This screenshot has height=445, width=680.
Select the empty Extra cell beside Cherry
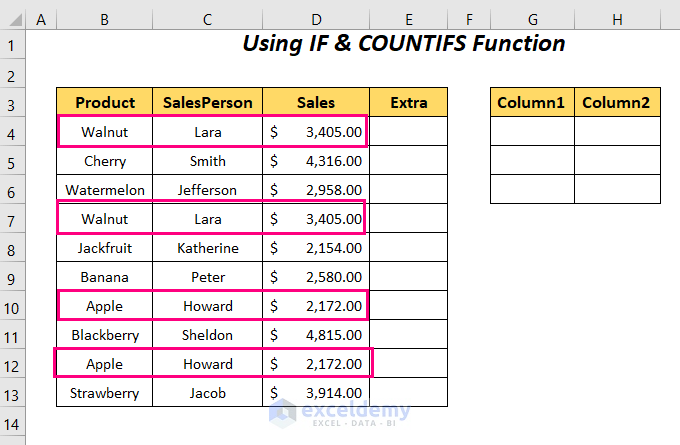pyautogui.click(x=408, y=161)
